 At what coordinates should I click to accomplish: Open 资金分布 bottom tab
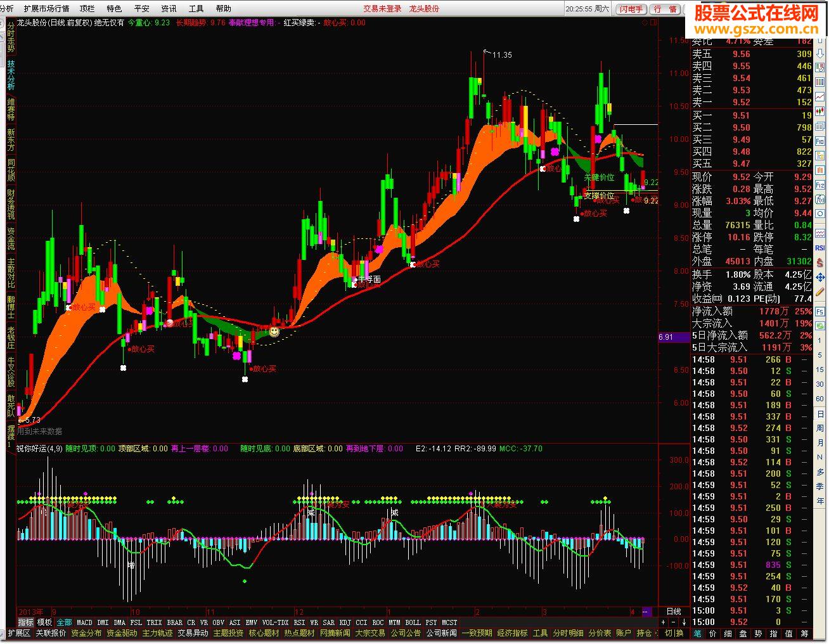pyautogui.click(x=86, y=633)
